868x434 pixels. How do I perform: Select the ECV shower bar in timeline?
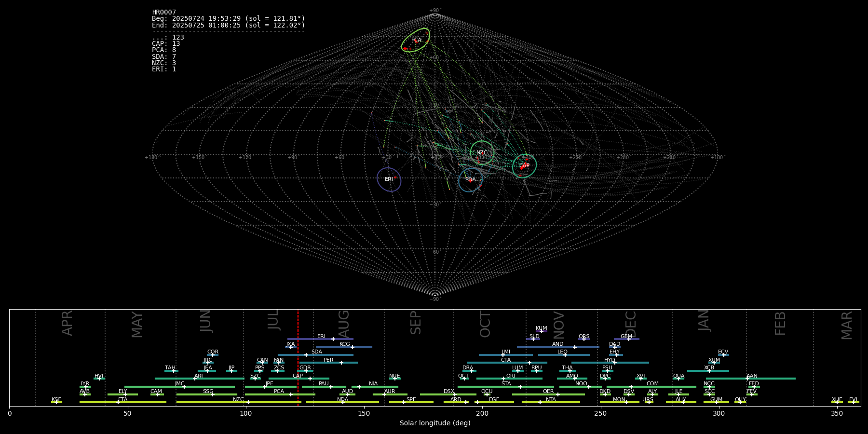click(723, 355)
